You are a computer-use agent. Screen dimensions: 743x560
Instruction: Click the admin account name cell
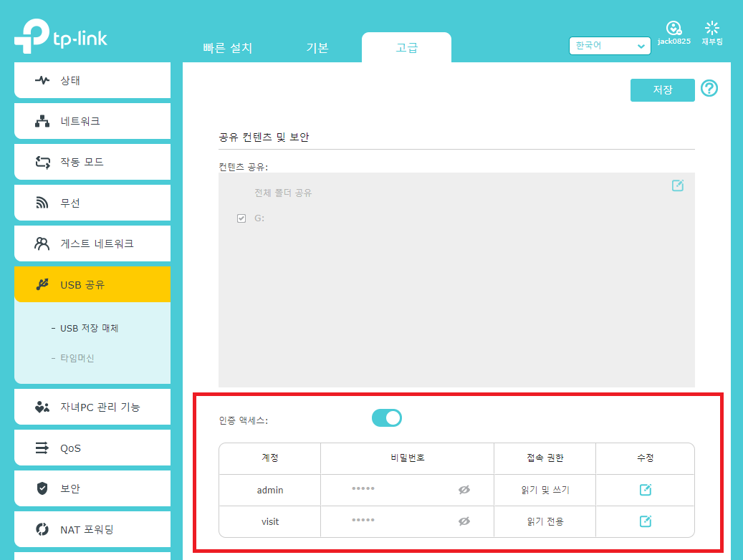click(270, 490)
